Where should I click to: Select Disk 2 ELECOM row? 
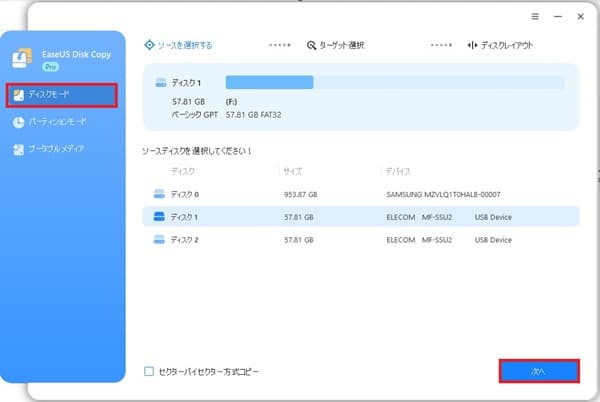point(361,240)
